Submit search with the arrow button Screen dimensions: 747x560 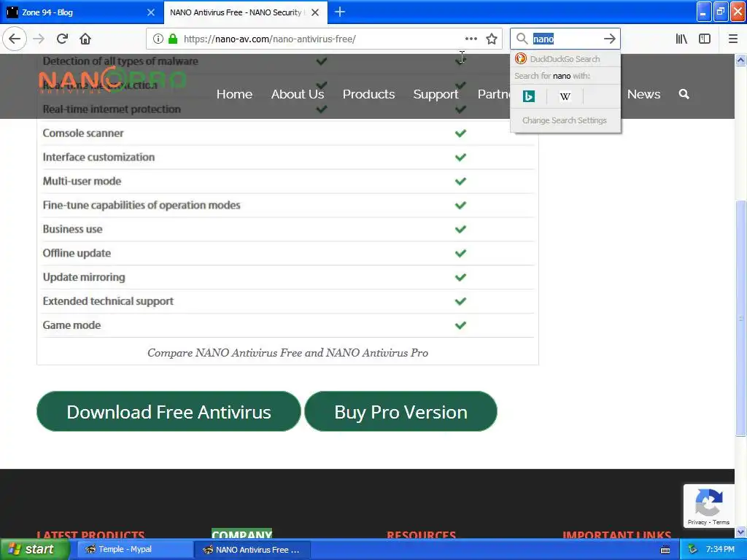click(x=609, y=39)
